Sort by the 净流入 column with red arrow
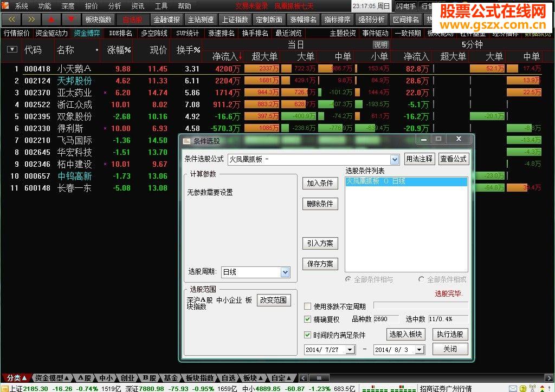555x392 pixels. click(227, 56)
